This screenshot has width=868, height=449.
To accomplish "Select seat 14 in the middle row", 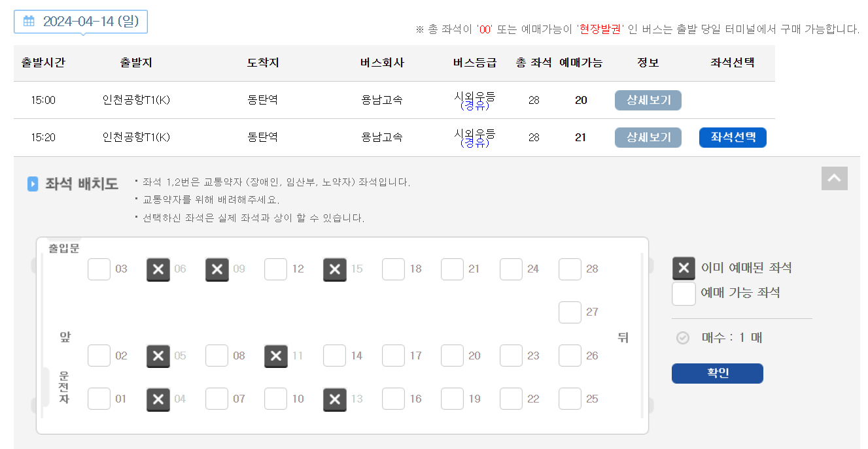I will click(334, 356).
